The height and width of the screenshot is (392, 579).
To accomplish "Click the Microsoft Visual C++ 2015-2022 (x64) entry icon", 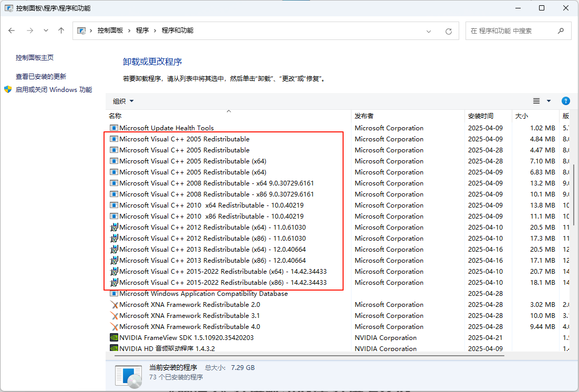I will 113,271.
